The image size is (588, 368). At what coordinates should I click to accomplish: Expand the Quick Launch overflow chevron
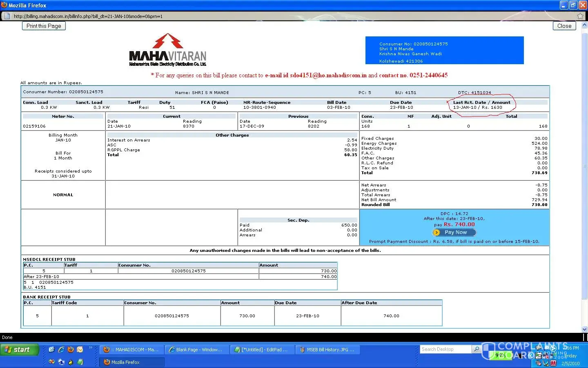pyautogui.click(x=91, y=348)
